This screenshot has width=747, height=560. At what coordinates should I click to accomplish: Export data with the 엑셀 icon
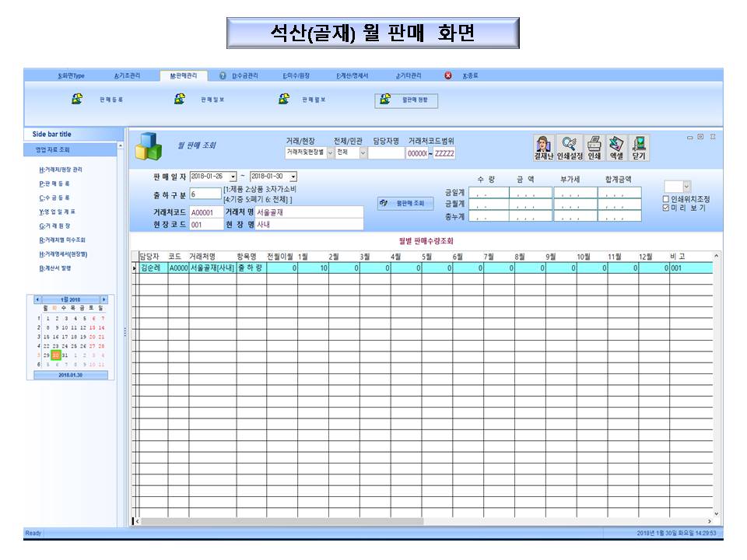616,147
